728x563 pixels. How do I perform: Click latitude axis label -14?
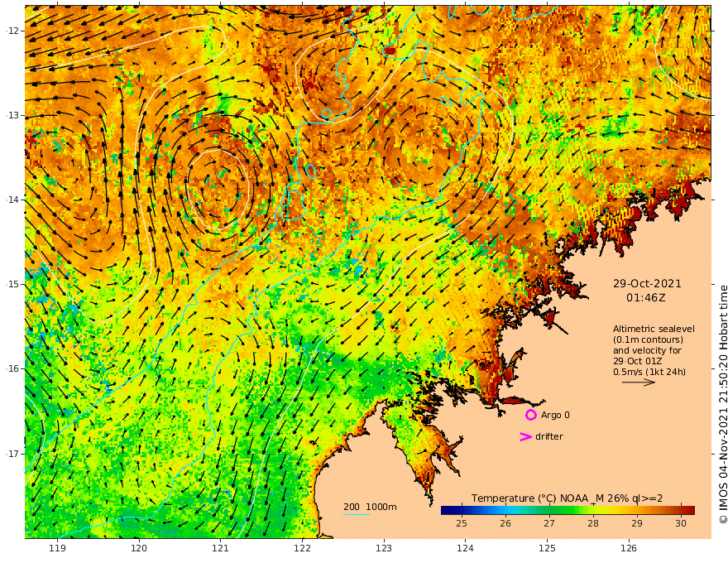click(12, 200)
